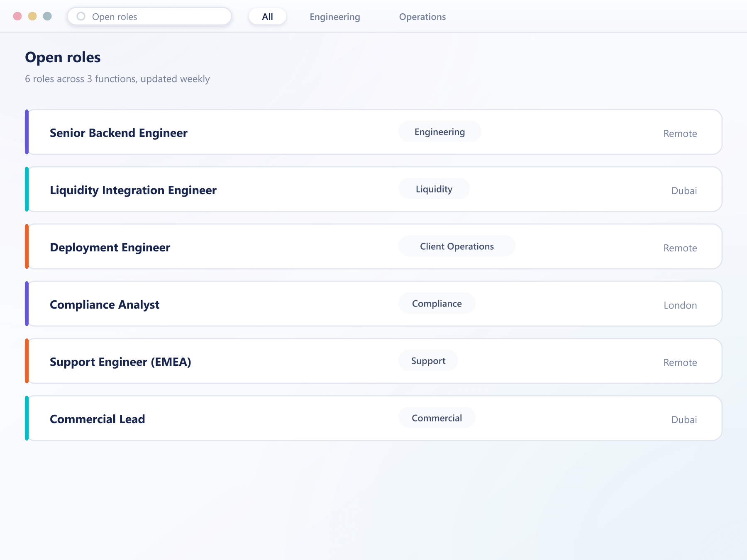747x560 pixels.
Task: Click Dubai location on Commercial Lead row
Action: [x=684, y=420]
